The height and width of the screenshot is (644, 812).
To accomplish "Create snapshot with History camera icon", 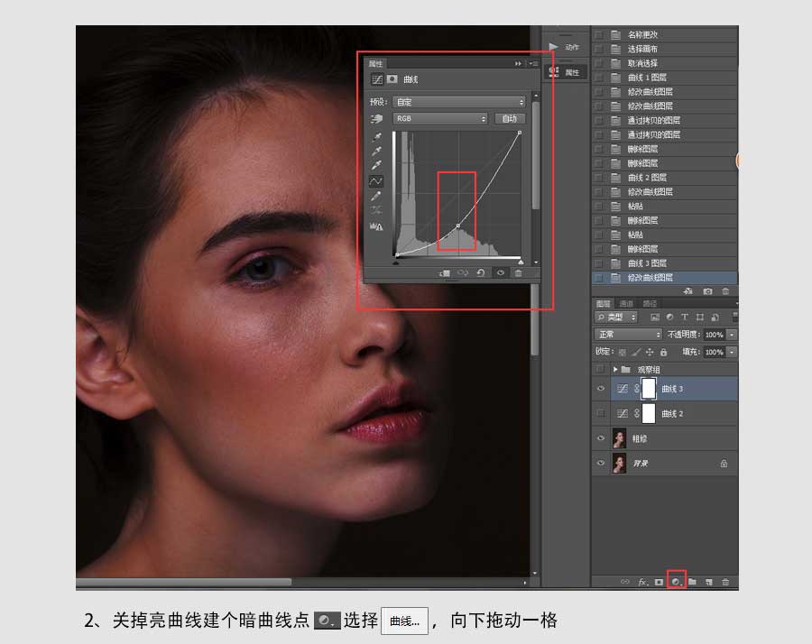I will [707, 291].
